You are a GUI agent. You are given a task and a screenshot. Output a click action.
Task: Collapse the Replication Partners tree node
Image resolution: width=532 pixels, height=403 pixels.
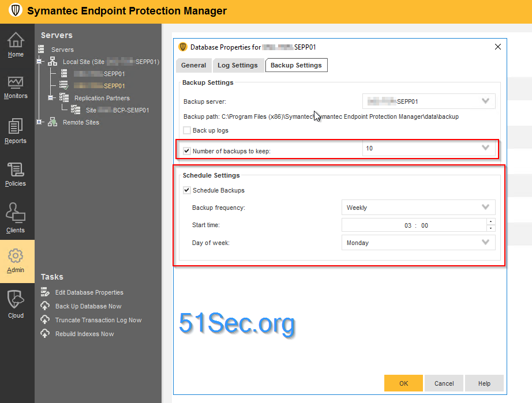point(51,97)
